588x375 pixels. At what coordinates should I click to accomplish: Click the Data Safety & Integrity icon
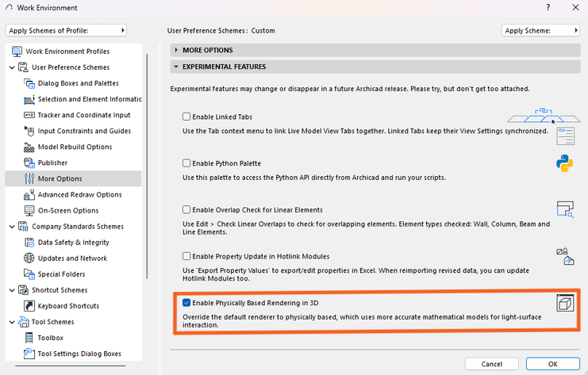click(x=29, y=243)
